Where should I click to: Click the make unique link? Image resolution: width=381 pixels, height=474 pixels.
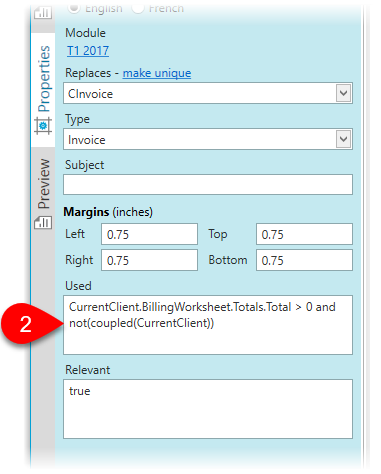(157, 73)
